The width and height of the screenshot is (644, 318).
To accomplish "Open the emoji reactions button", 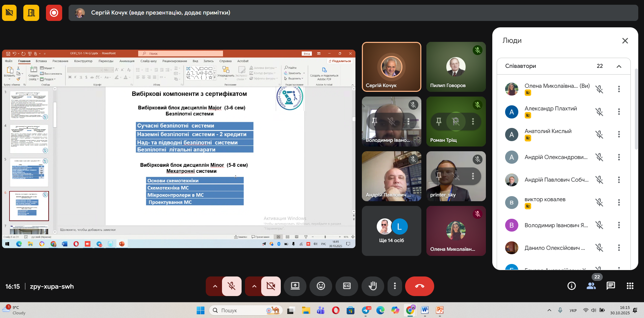I will point(321,286).
